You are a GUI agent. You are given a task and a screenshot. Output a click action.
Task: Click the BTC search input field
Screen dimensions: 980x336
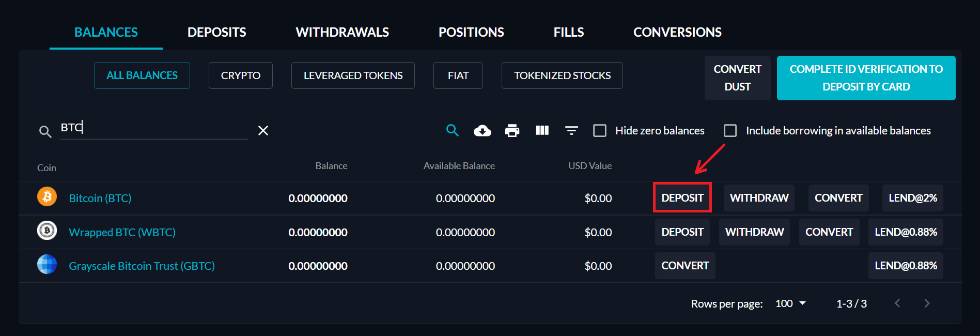[x=154, y=128]
